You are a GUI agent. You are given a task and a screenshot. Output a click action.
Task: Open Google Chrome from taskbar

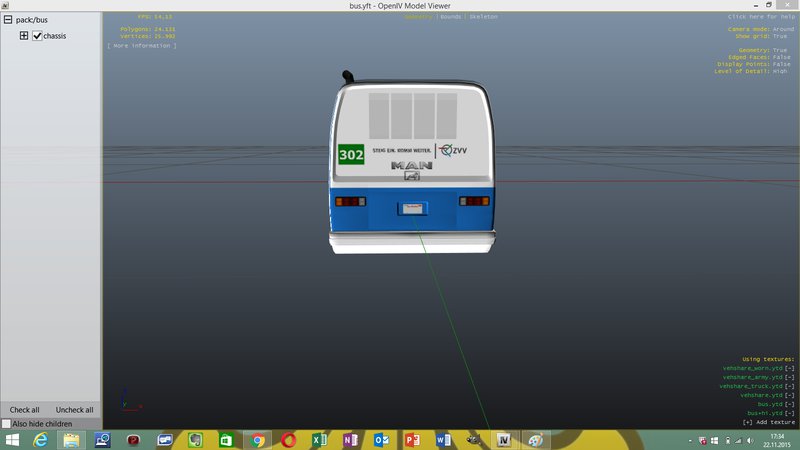(258, 440)
